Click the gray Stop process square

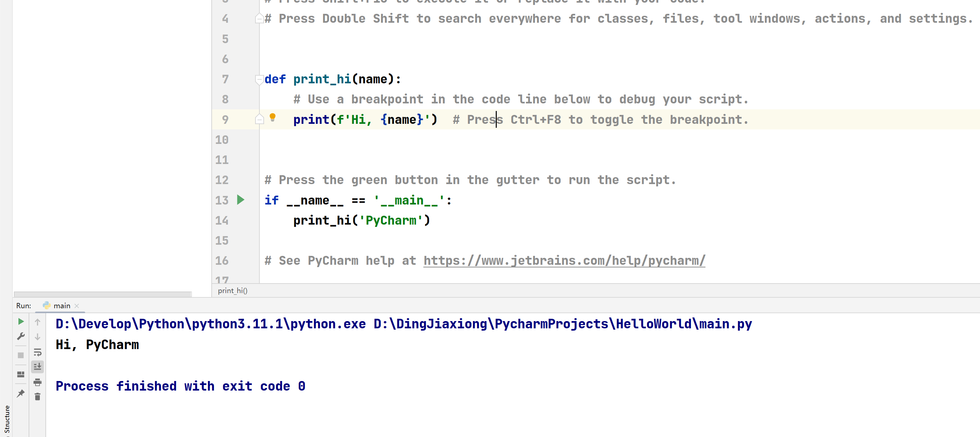pos(21,355)
